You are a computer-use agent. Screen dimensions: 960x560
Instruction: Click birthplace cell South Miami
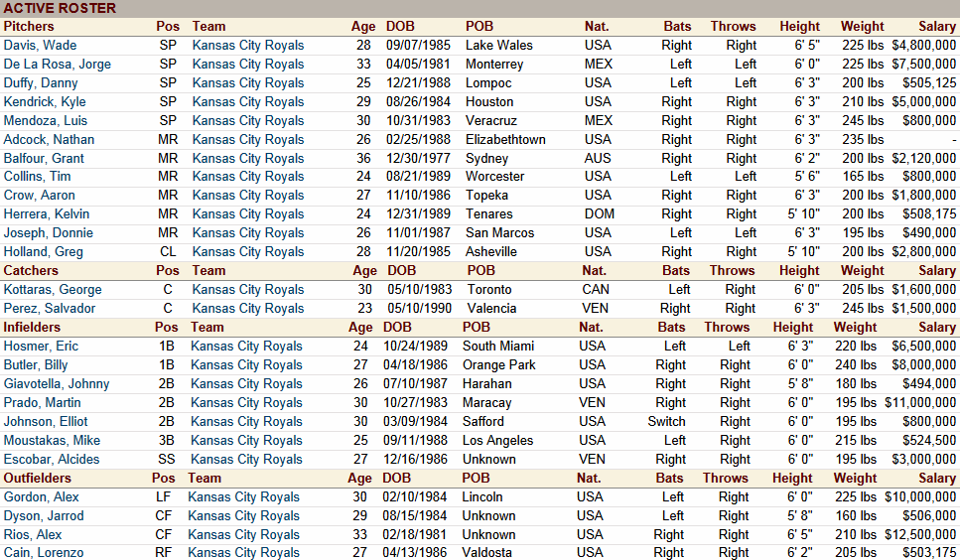click(498, 347)
